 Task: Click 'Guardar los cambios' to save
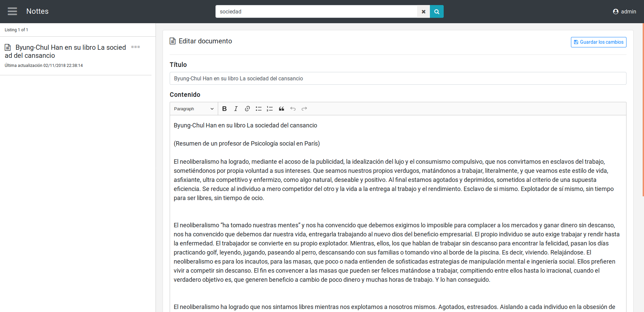599,42
